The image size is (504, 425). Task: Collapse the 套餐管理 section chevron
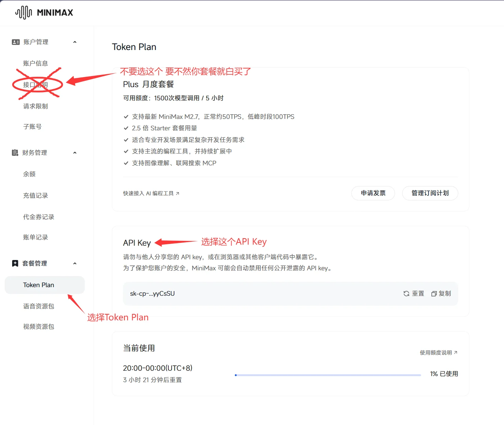(x=75, y=264)
